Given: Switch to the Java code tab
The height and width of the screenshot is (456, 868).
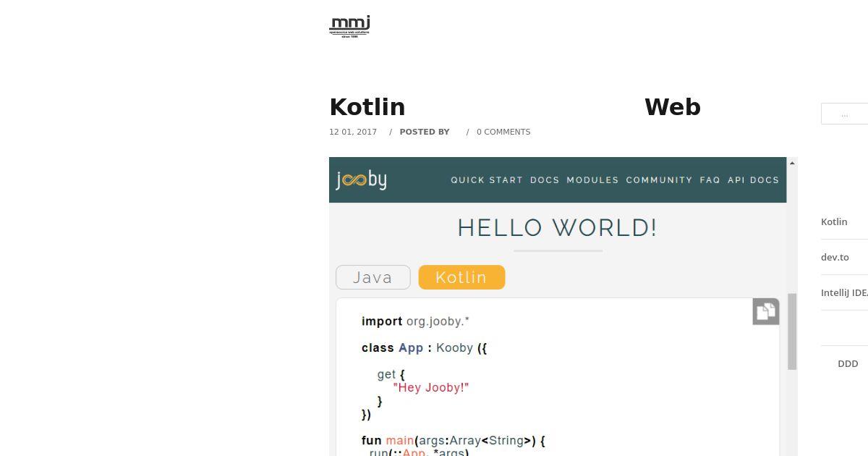Looking at the screenshot, I should (x=373, y=277).
